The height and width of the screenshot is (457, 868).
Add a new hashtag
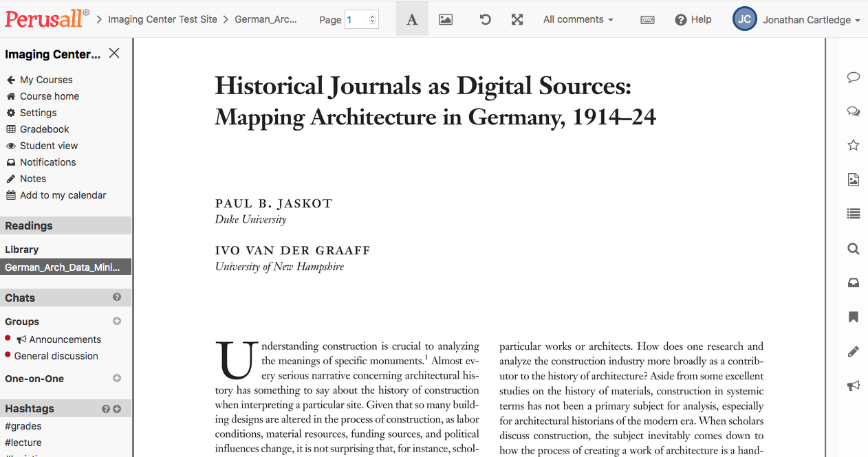click(117, 409)
